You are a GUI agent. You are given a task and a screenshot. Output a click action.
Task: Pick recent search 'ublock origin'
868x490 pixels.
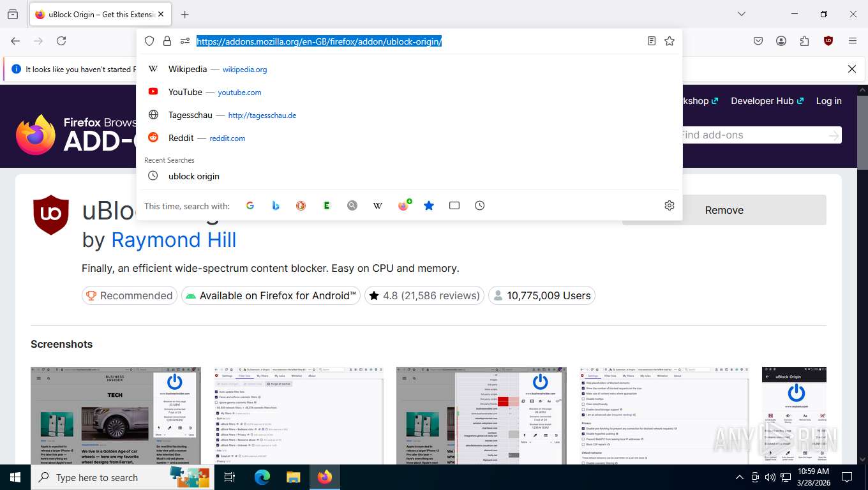[409, 176]
